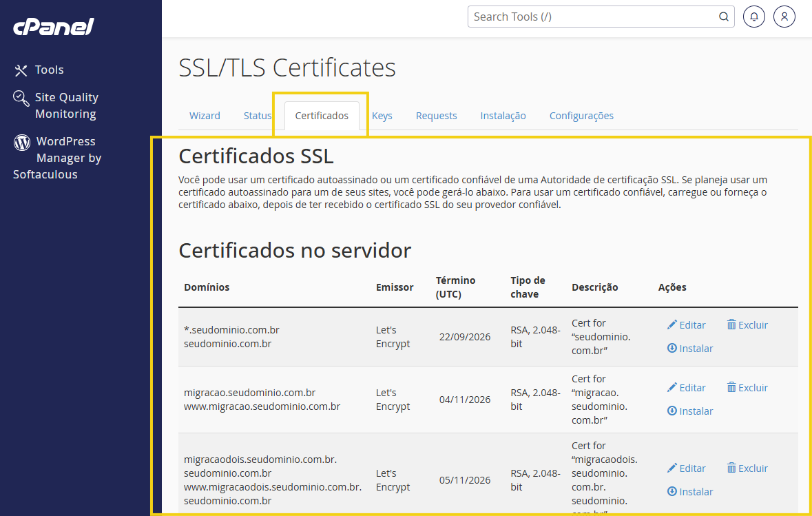Open Site Quality Monitoring link
812x516 pixels.
(x=66, y=105)
